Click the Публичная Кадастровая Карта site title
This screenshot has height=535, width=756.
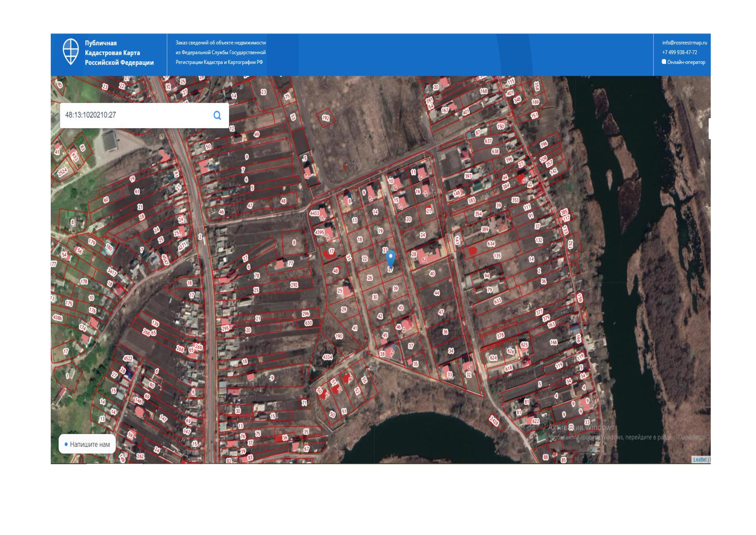(x=119, y=53)
